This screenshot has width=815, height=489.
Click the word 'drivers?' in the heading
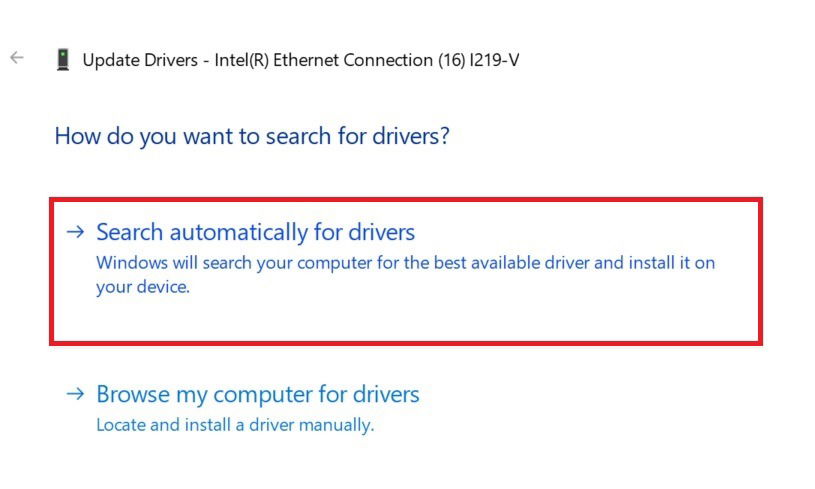(411, 136)
